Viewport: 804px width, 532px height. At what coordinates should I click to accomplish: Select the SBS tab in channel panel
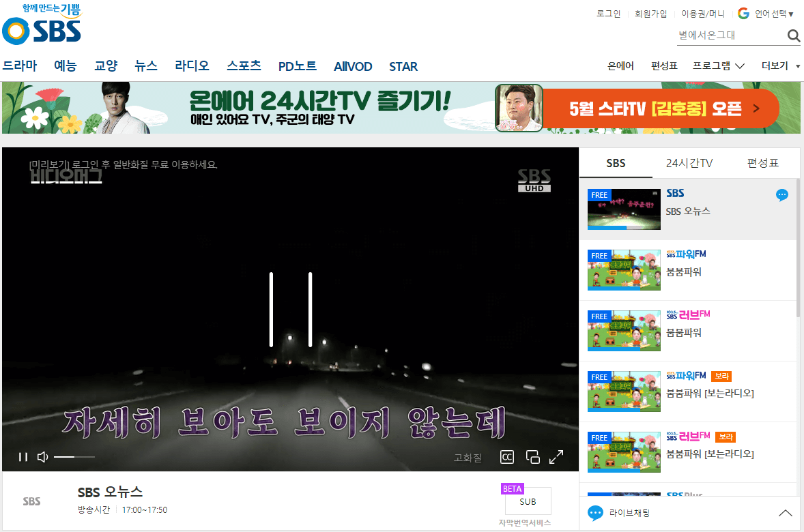coord(616,164)
